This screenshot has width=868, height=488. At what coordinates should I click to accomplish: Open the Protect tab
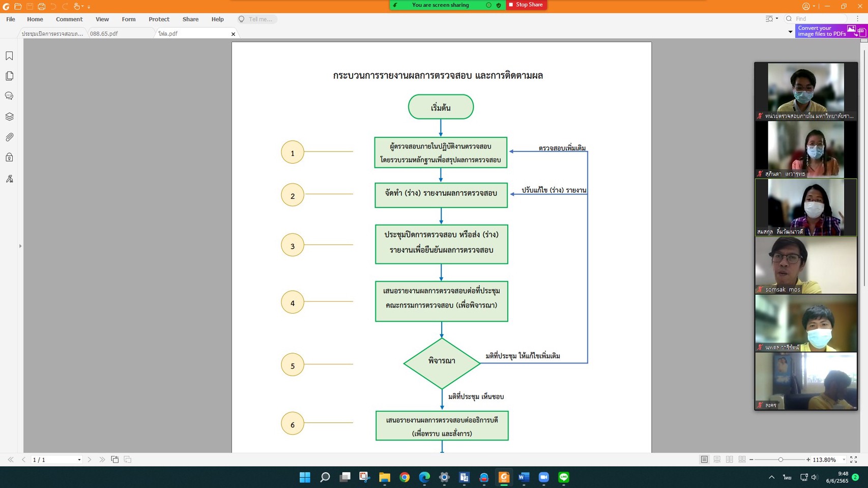(x=159, y=19)
